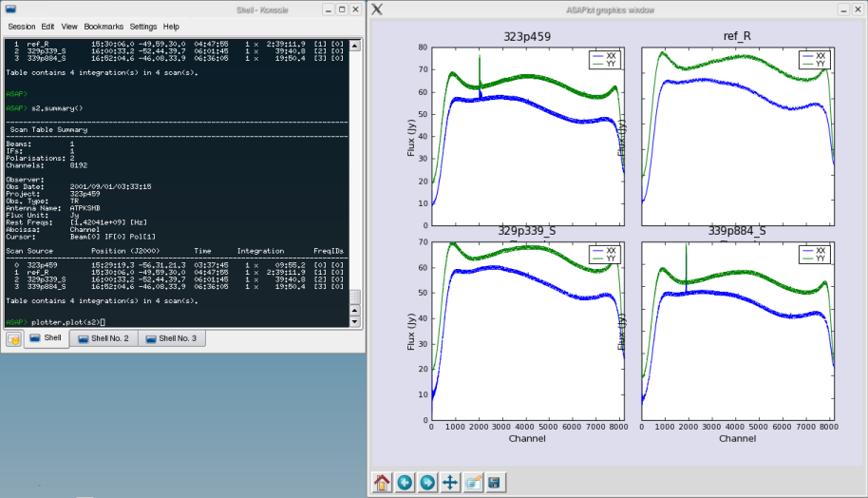Click the terminal scrollbar bottom down arrow
This screenshot has width=868, height=498.
pyautogui.click(x=355, y=322)
